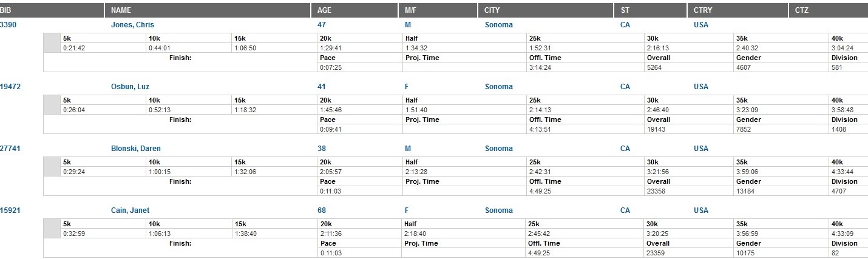The image size is (868, 259).
Task: Open runner Jones, Chris name link
Action: pyautogui.click(x=132, y=25)
